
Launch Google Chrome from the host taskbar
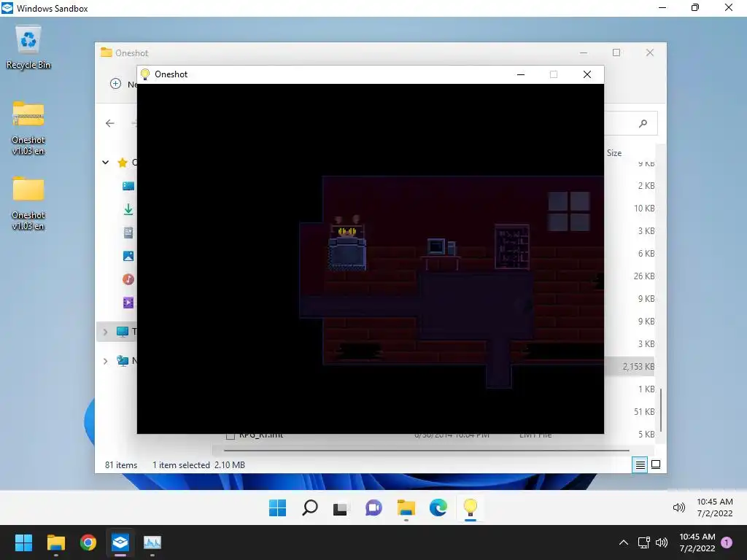pyautogui.click(x=88, y=542)
